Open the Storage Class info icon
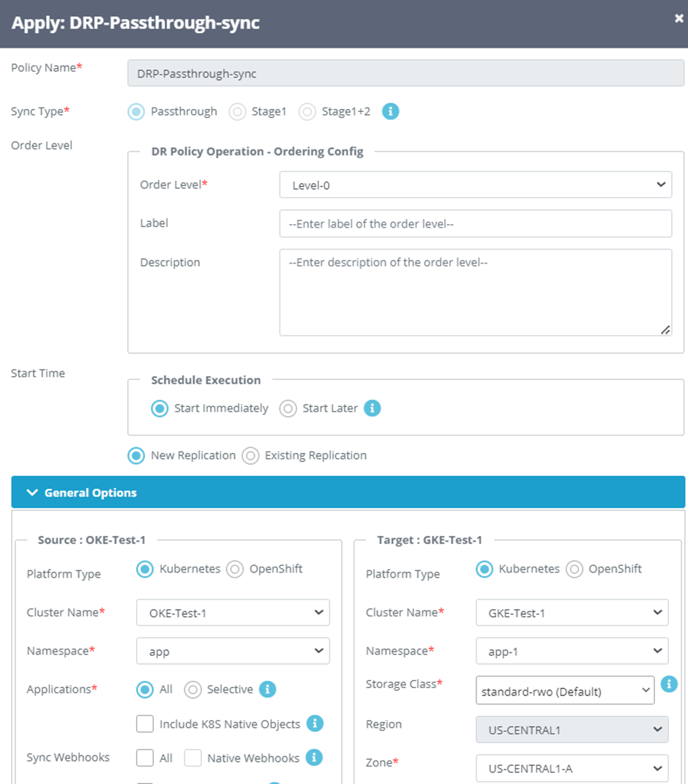The height and width of the screenshot is (784, 688). [669, 684]
